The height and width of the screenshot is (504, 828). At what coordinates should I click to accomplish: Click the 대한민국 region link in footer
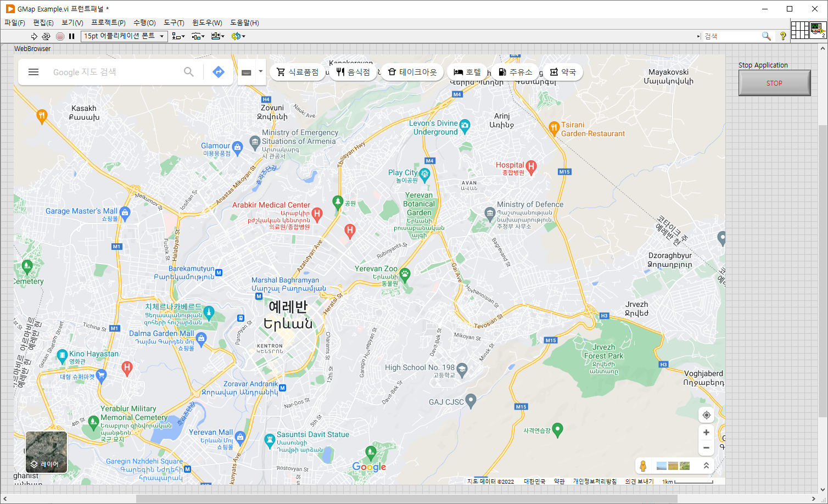(x=534, y=481)
